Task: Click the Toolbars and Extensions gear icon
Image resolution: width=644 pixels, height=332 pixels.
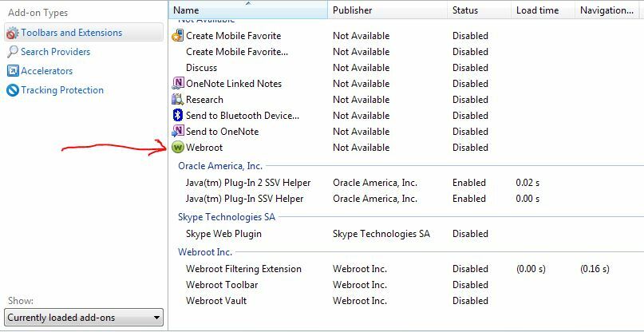Action: 13,33
